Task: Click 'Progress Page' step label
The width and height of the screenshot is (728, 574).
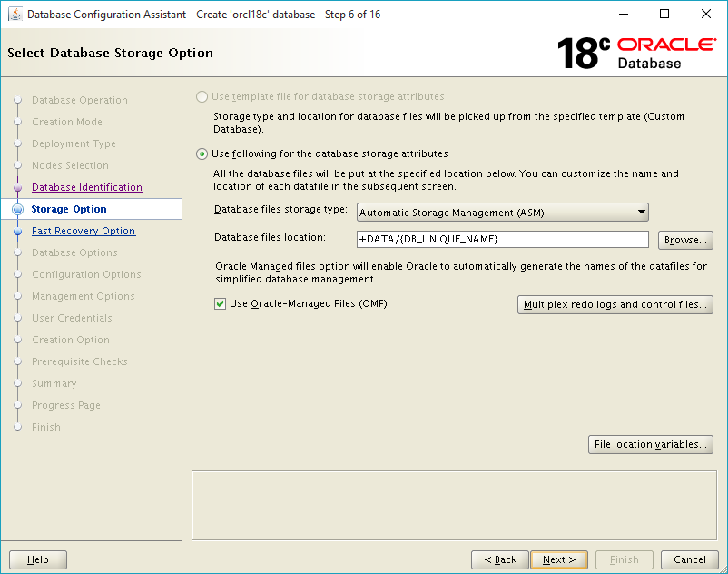Action: click(66, 405)
